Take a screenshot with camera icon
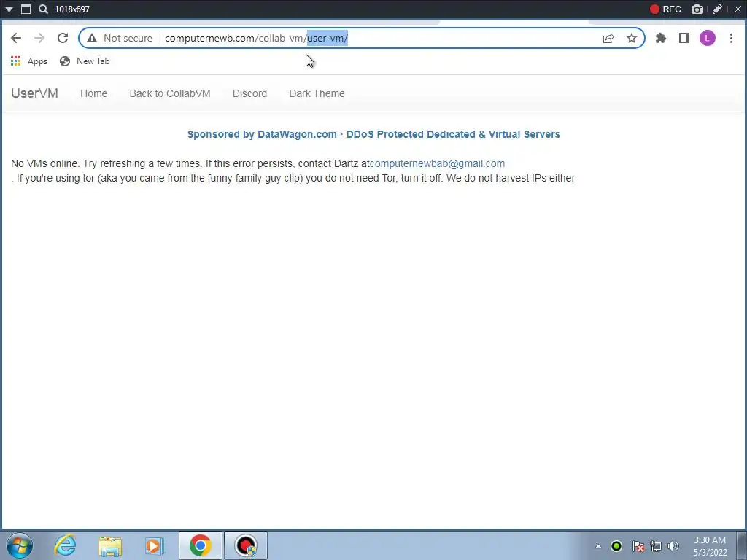This screenshot has height=560, width=747. click(x=697, y=9)
